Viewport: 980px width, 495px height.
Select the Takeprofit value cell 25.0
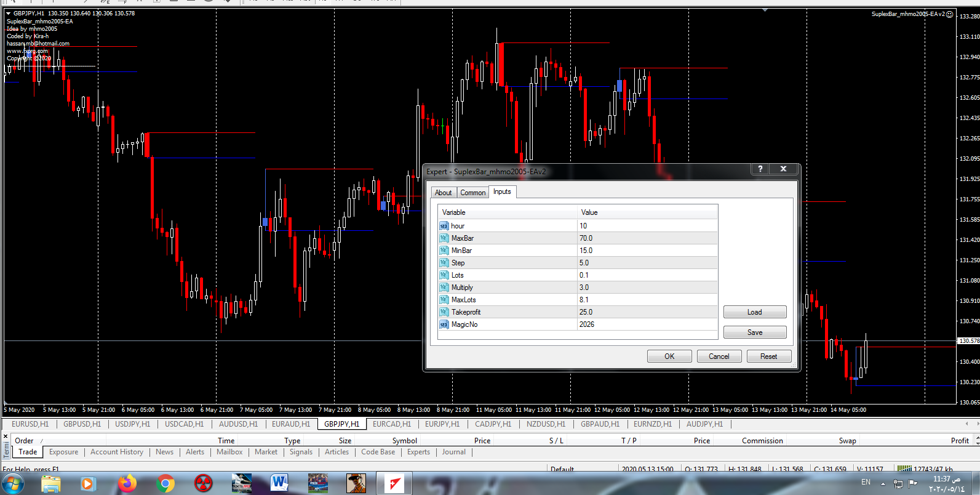coord(646,312)
